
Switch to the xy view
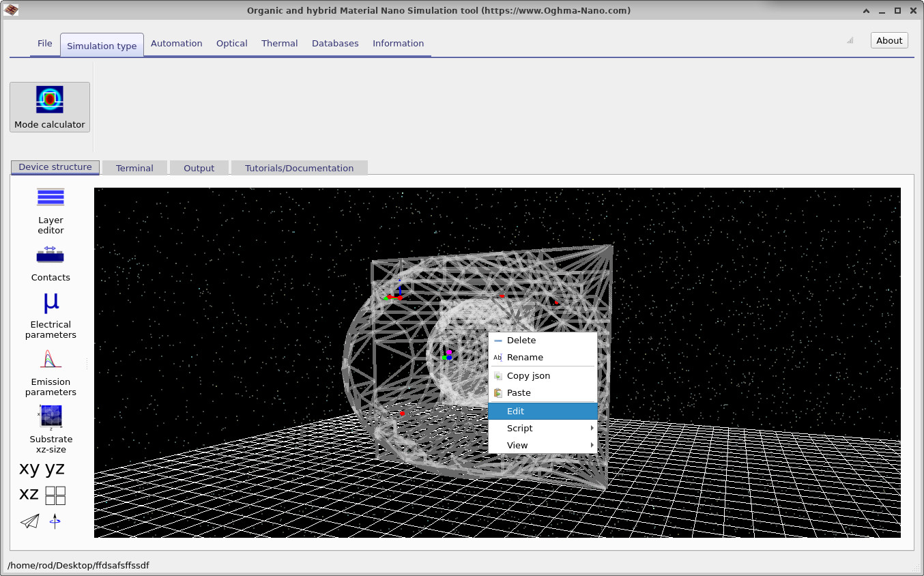28,468
